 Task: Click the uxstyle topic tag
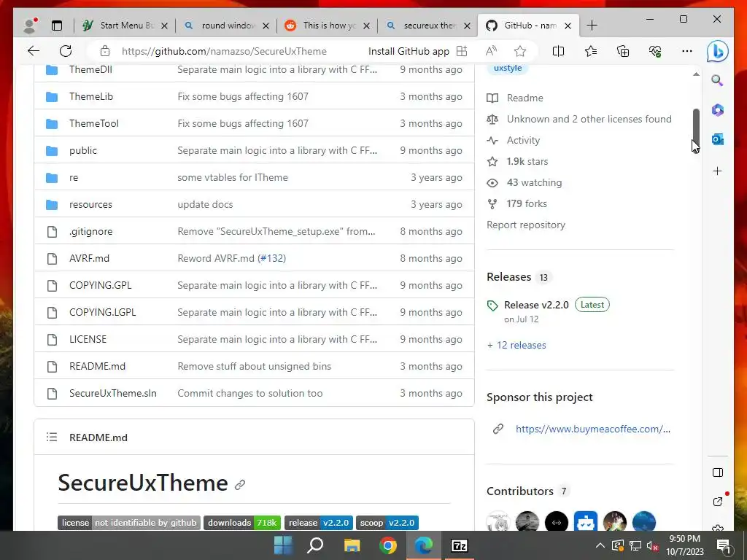(x=508, y=68)
